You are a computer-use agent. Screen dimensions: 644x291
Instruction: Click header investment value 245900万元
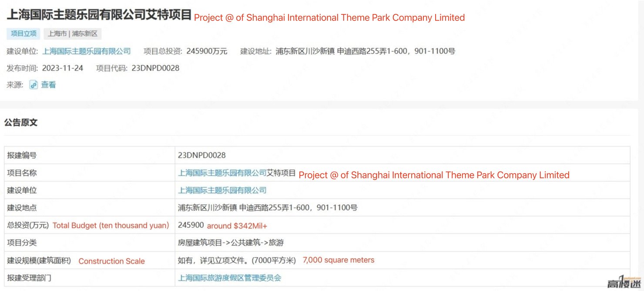tap(207, 51)
